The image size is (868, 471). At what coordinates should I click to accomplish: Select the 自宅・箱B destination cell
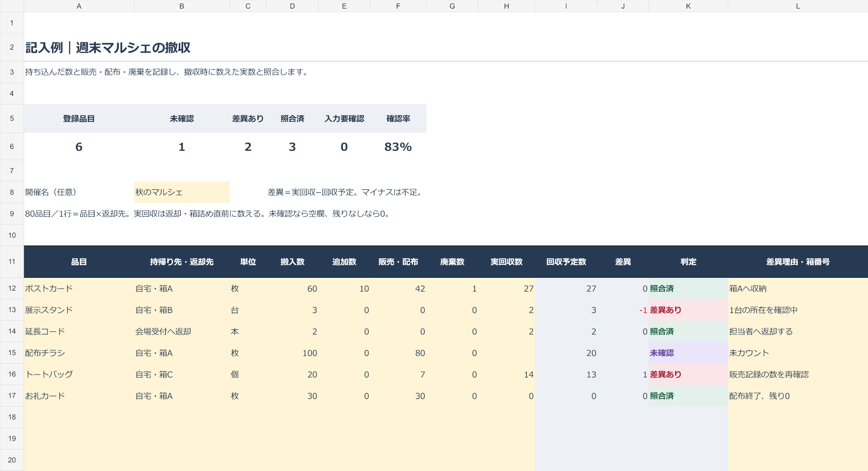[x=182, y=310]
